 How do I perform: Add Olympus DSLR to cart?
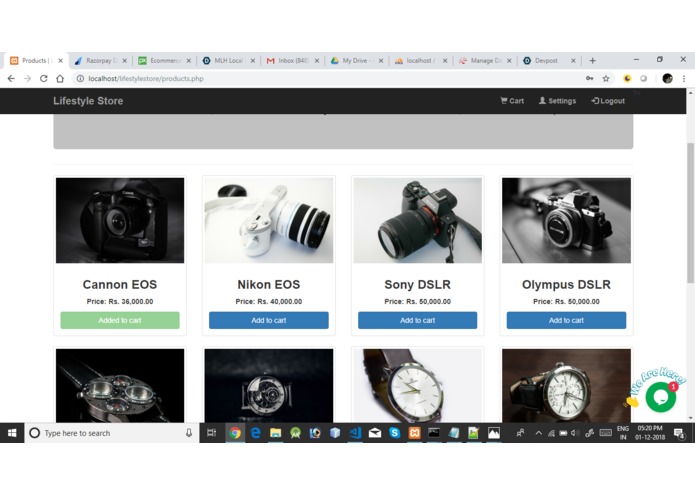click(566, 320)
